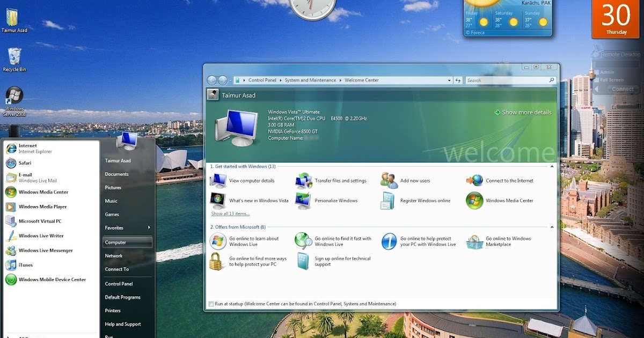Open the address bar breadcrumb dropdown arrow
This screenshot has height=338, width=644.
tap(450, 79)
